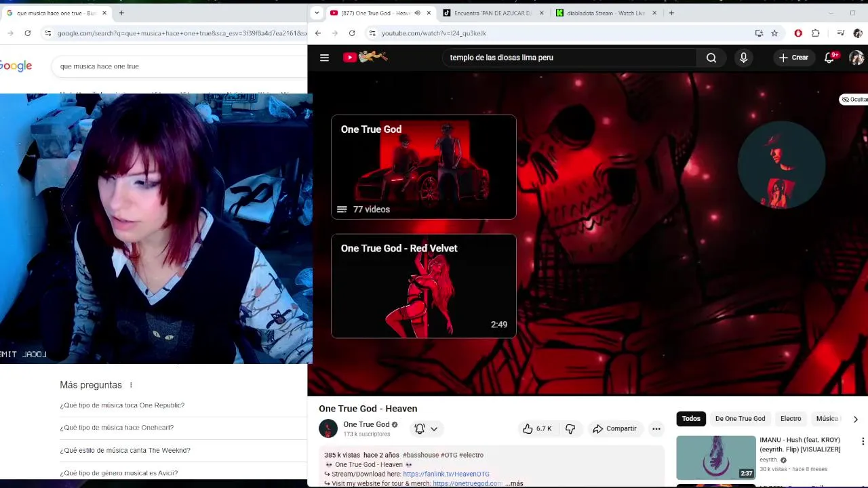Show more filter chips with the right arrow
This screenshot has width=868, height=488.
855,419
